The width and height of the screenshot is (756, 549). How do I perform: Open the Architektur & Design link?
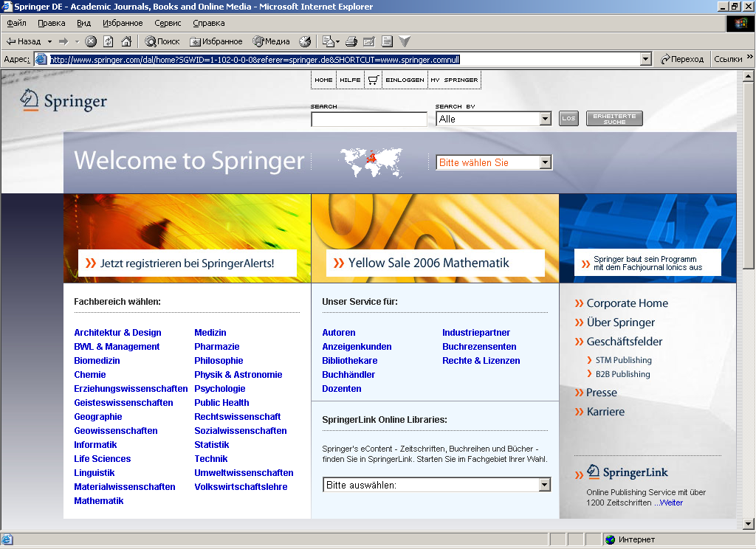point(117,333)
